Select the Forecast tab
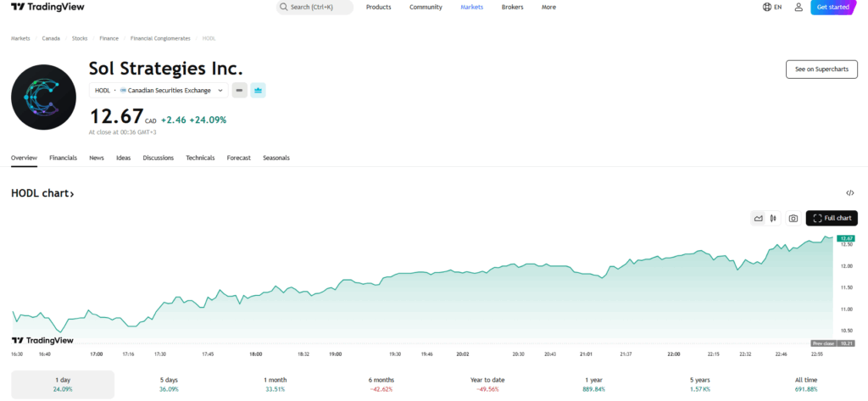The image size is (868, 401). [x=238, y=158]
